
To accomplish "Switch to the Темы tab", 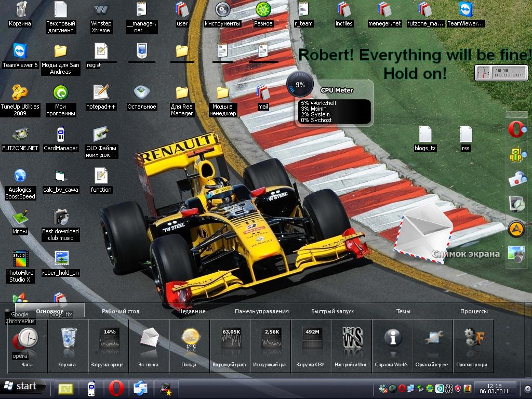I will coord(403,311).
